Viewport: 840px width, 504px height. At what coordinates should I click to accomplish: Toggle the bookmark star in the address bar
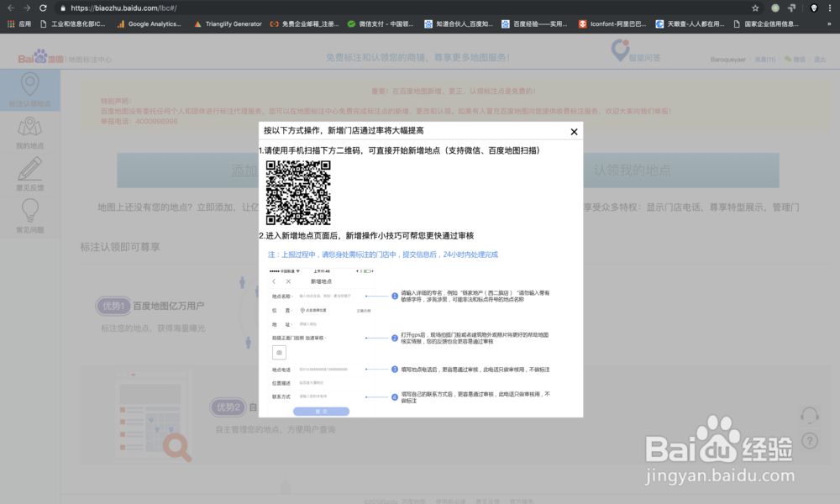[755, 8]
